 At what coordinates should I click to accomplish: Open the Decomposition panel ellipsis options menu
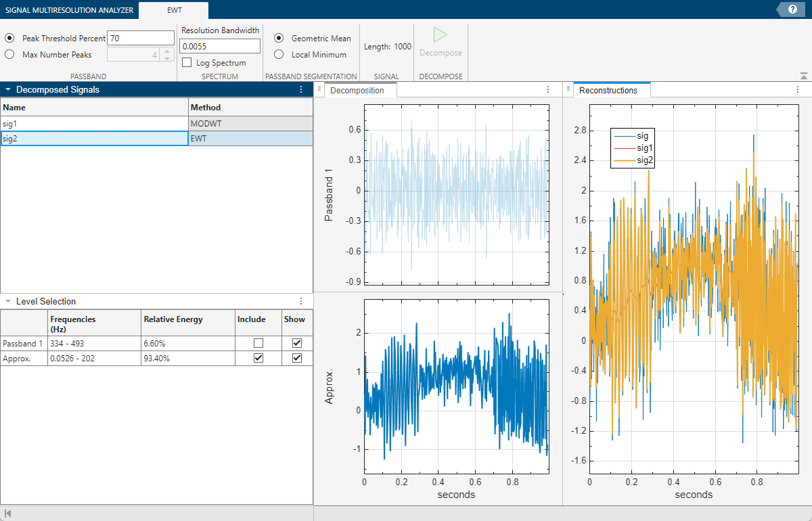[548, 89]
